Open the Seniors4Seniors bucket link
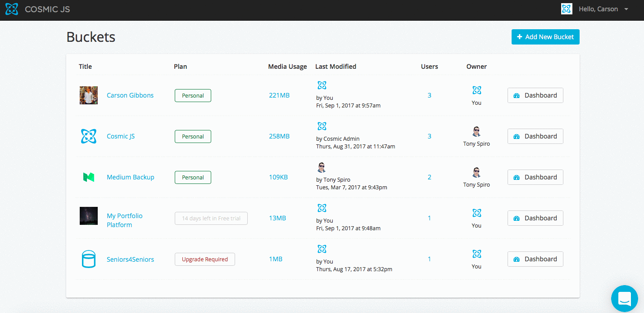Viewport: 644px width, 313px height. 131,259
